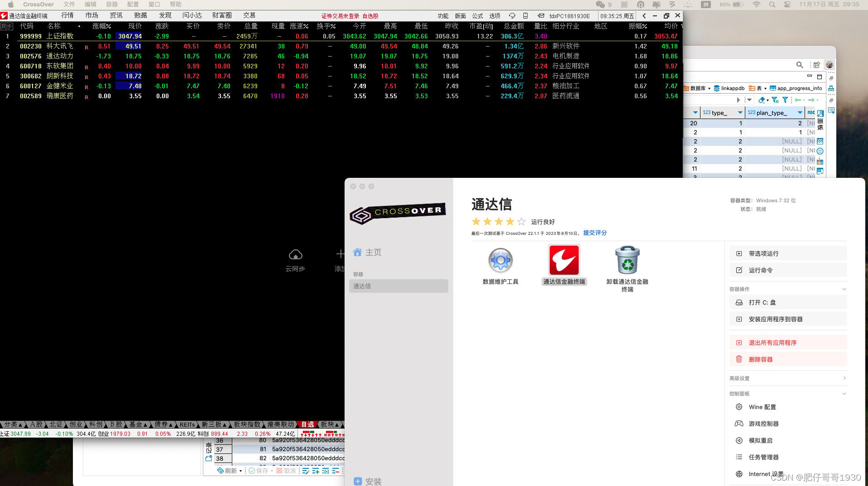Click the filter settings funnel with green square
This screenshot has height=486, width=868.
click(775, 100)
